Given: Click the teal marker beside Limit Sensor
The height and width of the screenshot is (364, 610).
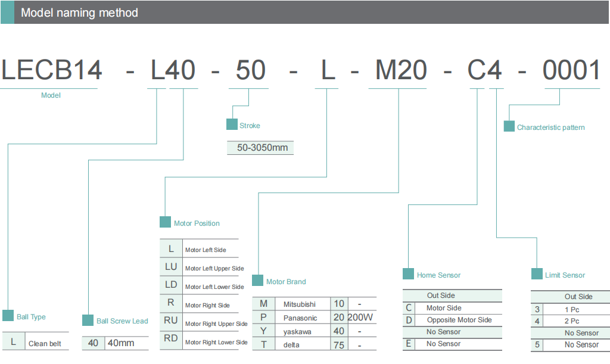Looking at the screenshot, I should [x=536, y=274].
